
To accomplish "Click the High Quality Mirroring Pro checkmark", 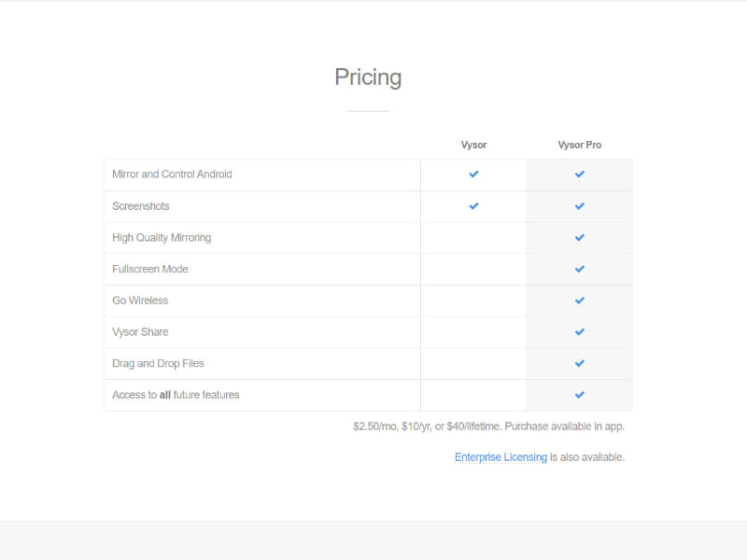I will click(x=579, y=238).
